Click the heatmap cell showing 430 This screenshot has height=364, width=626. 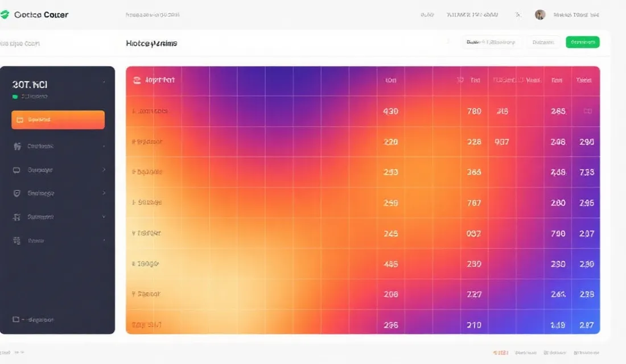pos(391,111)
